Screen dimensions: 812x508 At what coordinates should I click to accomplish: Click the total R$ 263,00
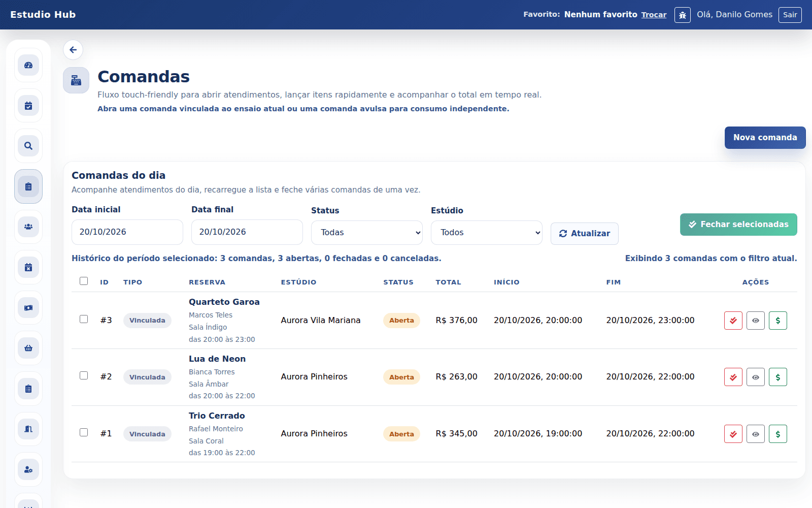456,377
